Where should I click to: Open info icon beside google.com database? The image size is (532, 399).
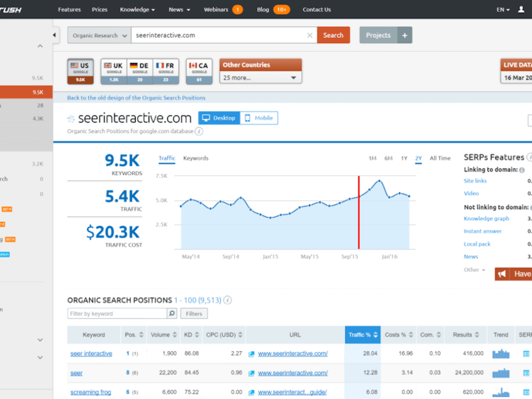pyautogui.click(x=199, y=131)
